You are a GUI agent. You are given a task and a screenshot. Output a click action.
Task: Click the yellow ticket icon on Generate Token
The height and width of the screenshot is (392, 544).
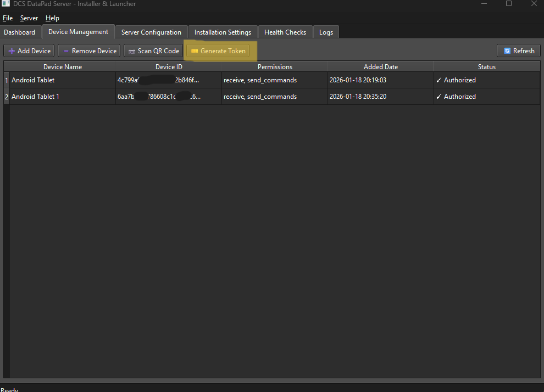tap(195, 51)
